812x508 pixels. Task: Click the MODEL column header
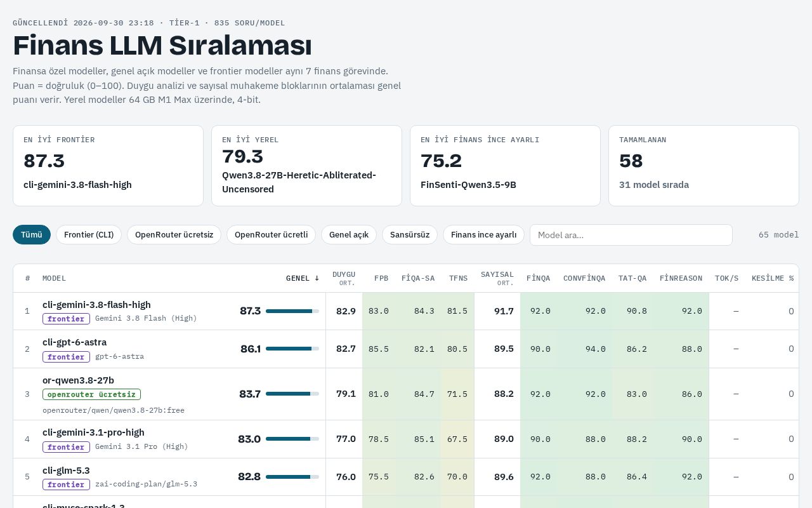pyautogui.click(x=54, y=278)
